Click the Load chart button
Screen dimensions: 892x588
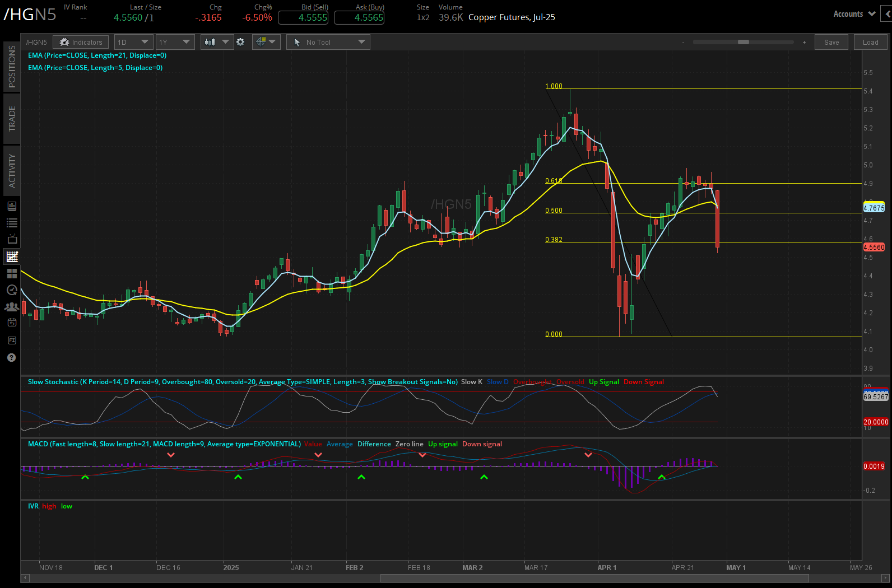tap(870, 42)
